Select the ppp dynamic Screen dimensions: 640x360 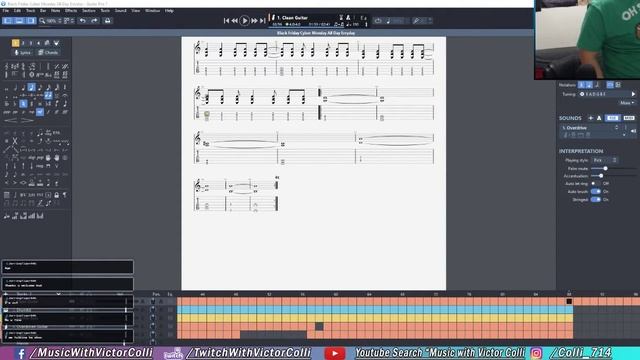pos(7,112)
